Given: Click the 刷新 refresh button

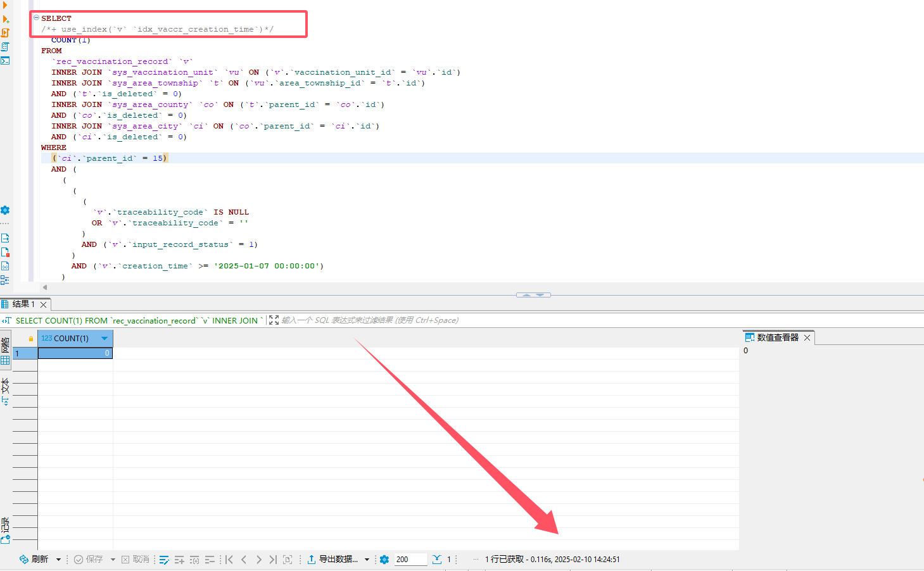Looking at the screenshot, I should pos(34,560).
